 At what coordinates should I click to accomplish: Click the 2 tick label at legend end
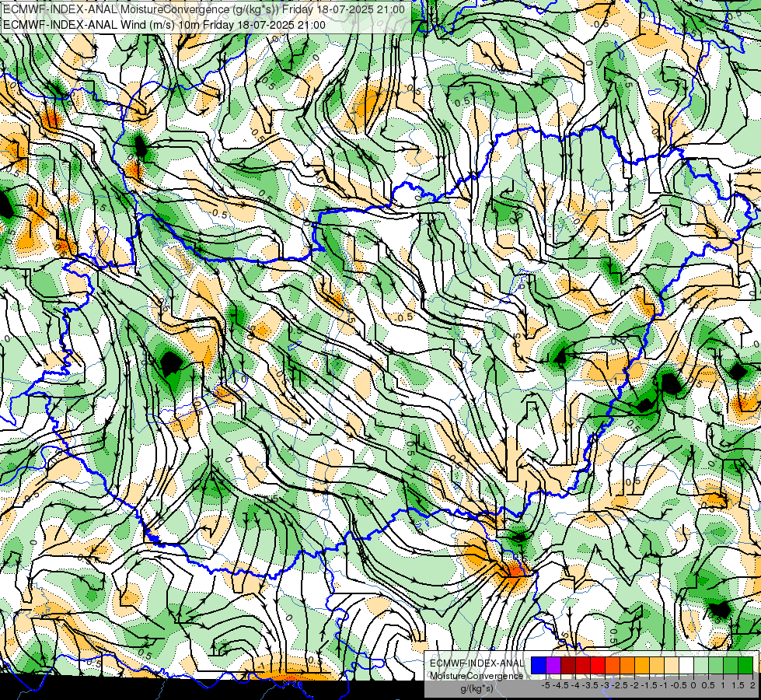(x=752, y=685)
